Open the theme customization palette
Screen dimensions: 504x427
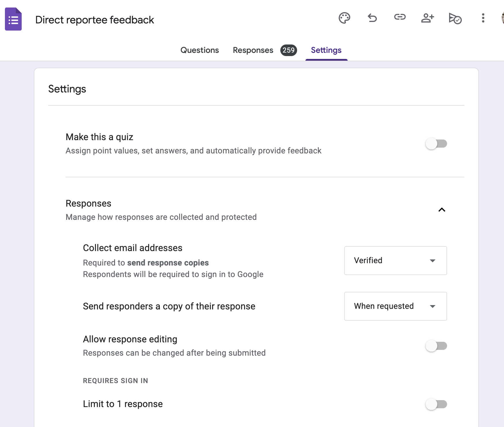click(344, 18)
